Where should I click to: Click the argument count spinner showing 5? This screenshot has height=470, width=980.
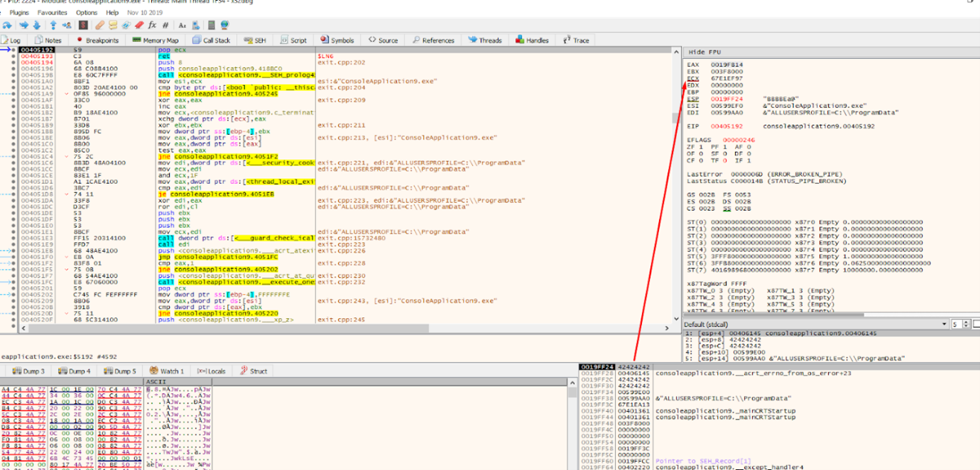click(959, 324)
